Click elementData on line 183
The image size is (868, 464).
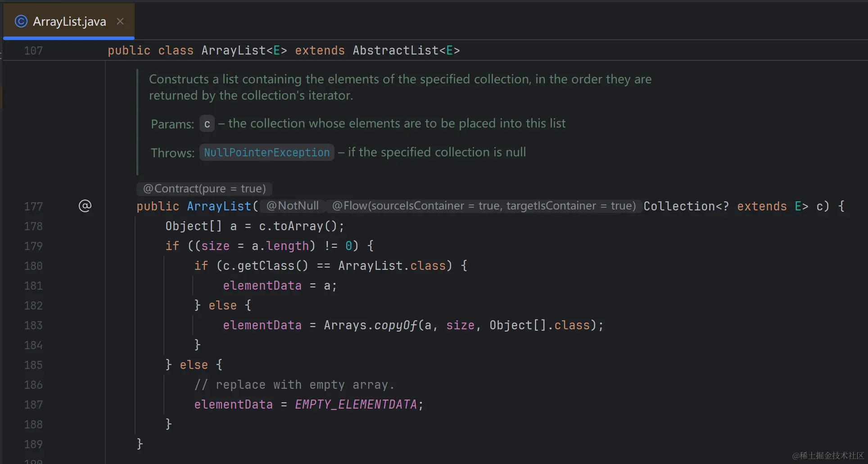coord(262,325)
